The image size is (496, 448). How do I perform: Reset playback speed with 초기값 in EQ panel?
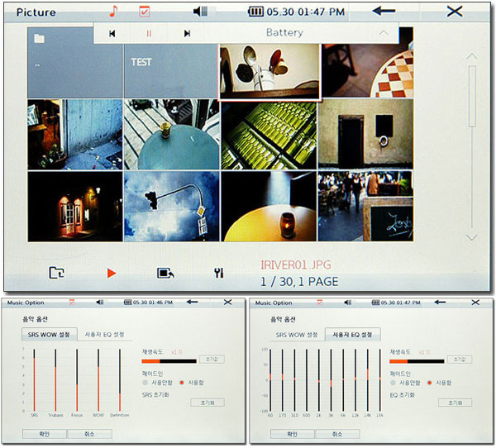[460, 360]
